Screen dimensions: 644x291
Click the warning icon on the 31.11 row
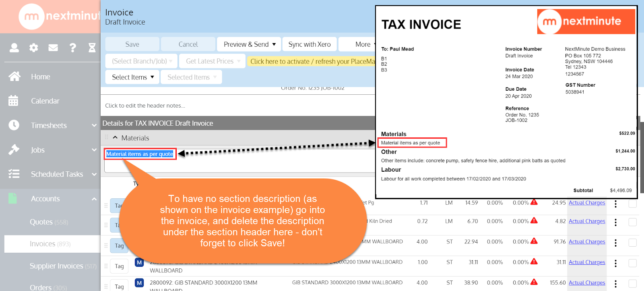(534, 262)
